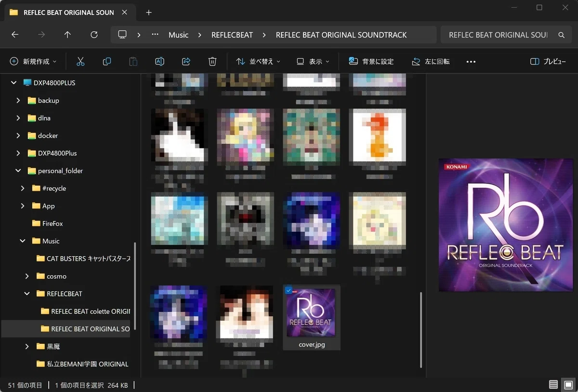Go forward with the right arrow
The width and height of the screenshot is (578, 392).
coord(41,35)
